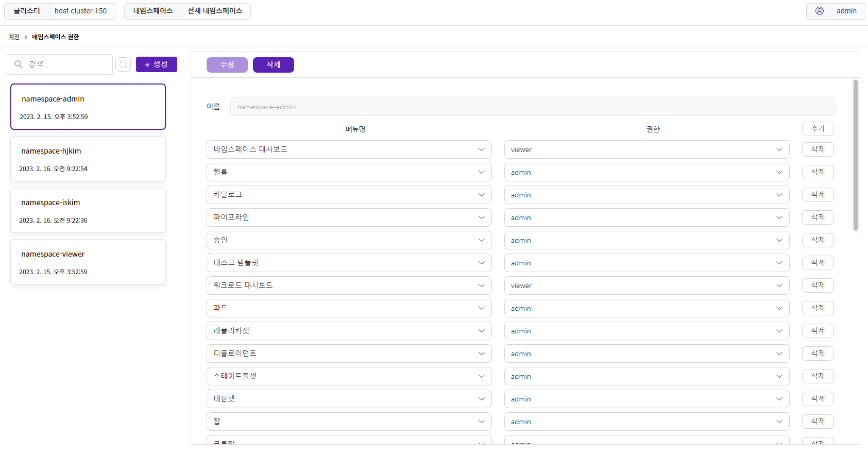This screenshot has width=868, height=454.
Task: Click the 검색 search input field
Action: [60, 64]
